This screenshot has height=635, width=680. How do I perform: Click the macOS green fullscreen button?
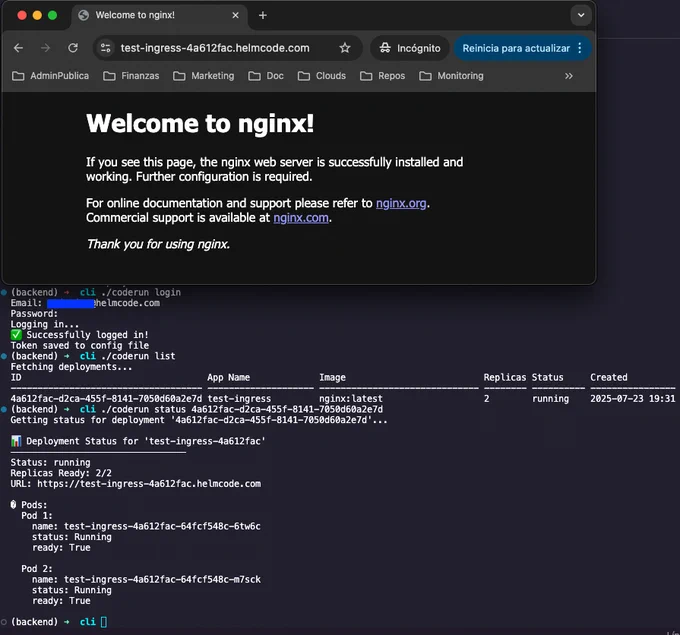click(52, 16)
